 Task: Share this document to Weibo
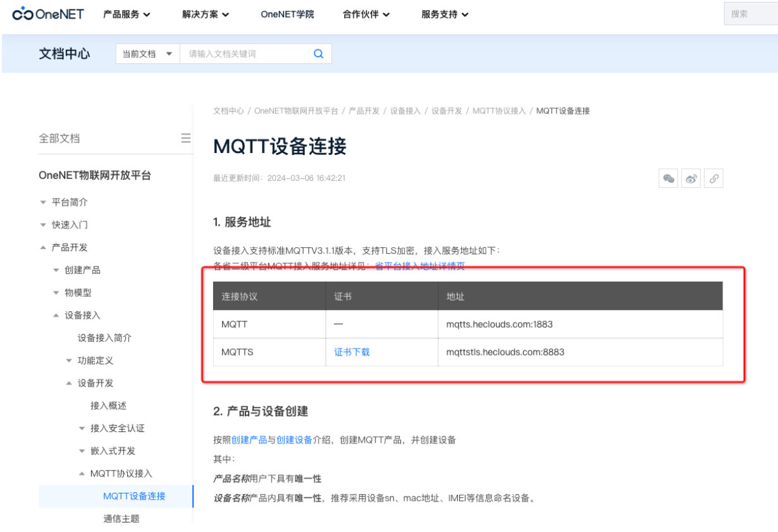(690, 178)
